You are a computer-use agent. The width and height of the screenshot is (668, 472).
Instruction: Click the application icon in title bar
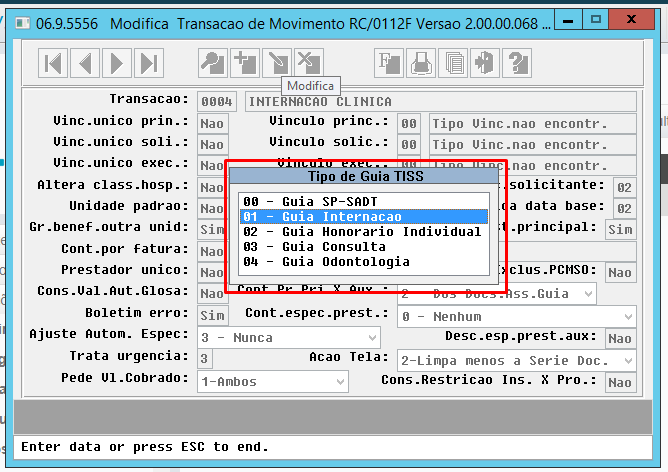pyautogui.click(x=23, y=23)
